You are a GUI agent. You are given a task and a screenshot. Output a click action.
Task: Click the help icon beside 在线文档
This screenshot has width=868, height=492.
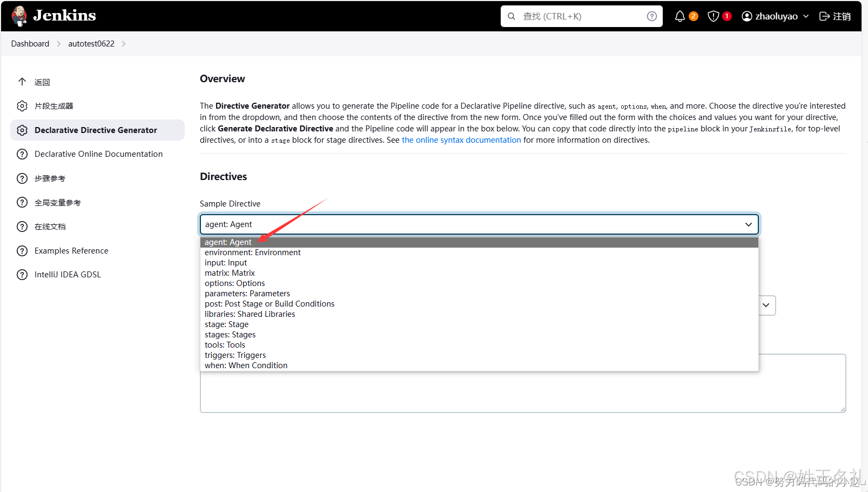pos(22,227)
